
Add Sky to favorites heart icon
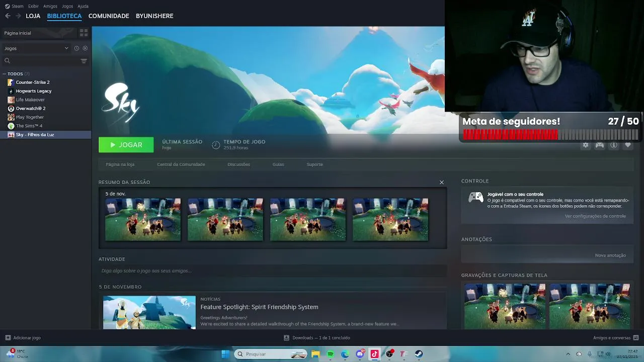pyautogui.click(x=628, y=145)
